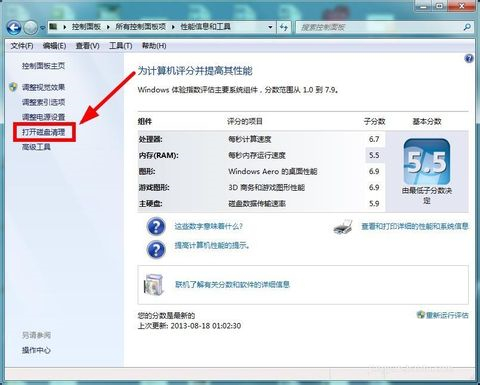Open 调整视觉效果 link

[43, 87]
